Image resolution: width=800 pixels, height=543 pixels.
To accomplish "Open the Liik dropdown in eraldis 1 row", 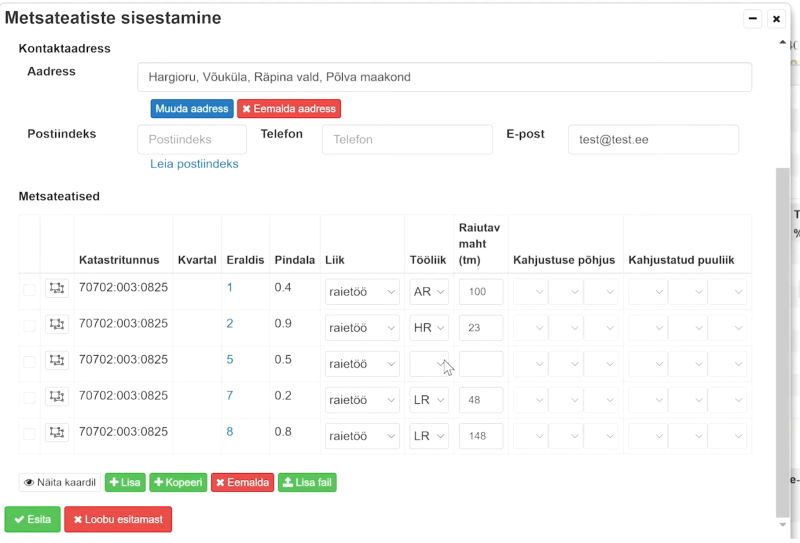I will click(362, 292).
